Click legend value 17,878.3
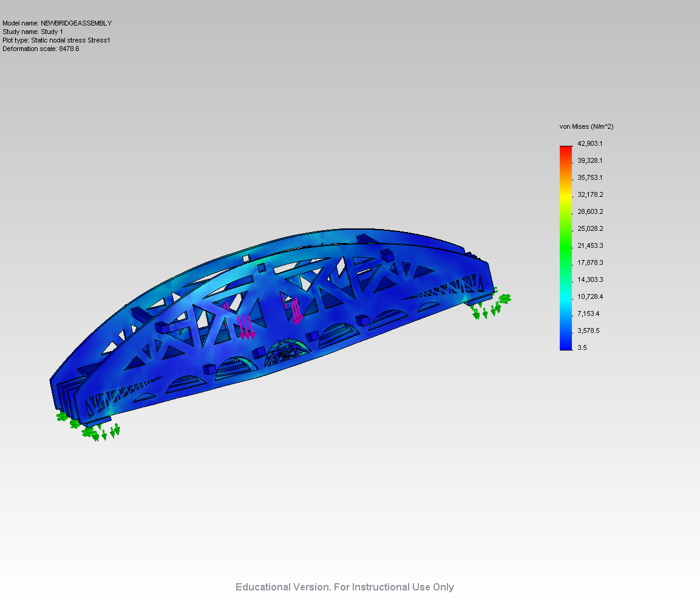 590,262
